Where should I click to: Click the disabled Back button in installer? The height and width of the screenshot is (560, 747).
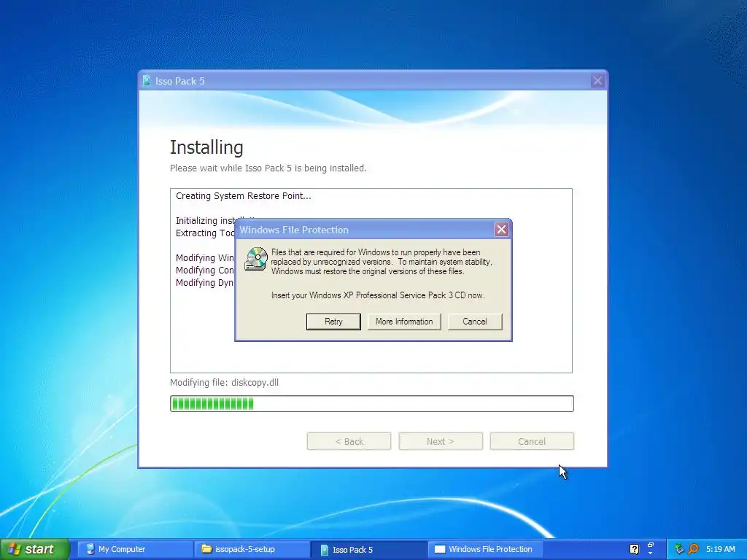(349, 441)
